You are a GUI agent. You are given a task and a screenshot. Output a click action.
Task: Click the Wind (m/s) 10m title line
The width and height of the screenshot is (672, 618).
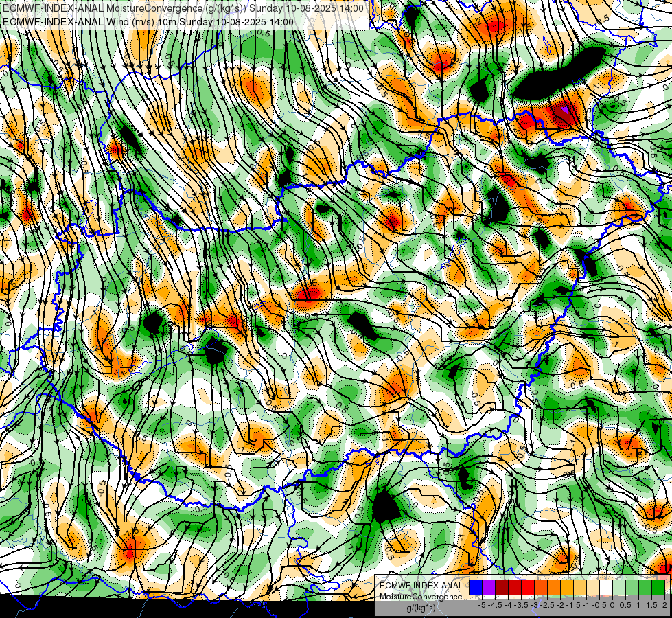point(148,22)
